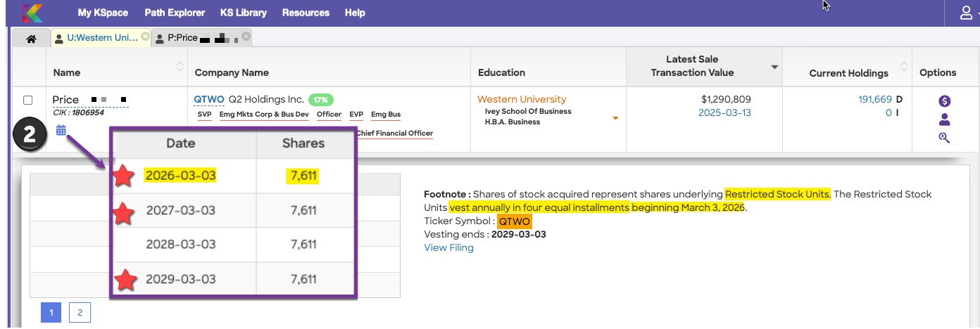Open the user account icon

[966, 13]
